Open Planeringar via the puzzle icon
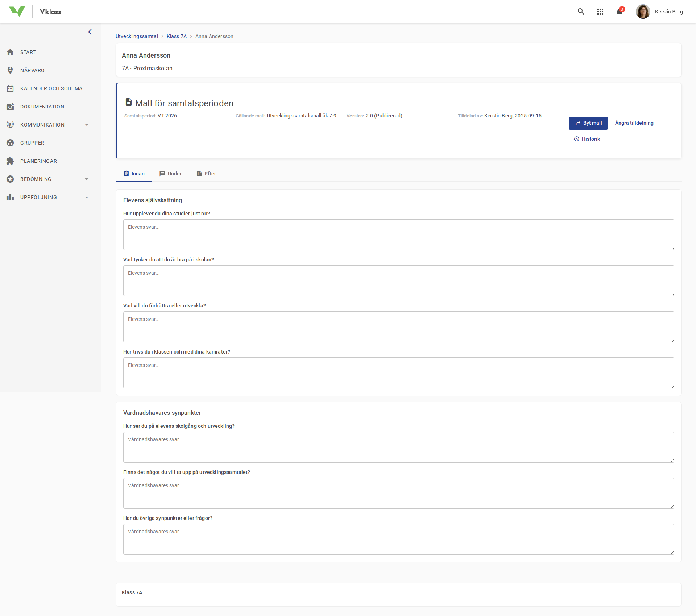 [x=11, y=161]
